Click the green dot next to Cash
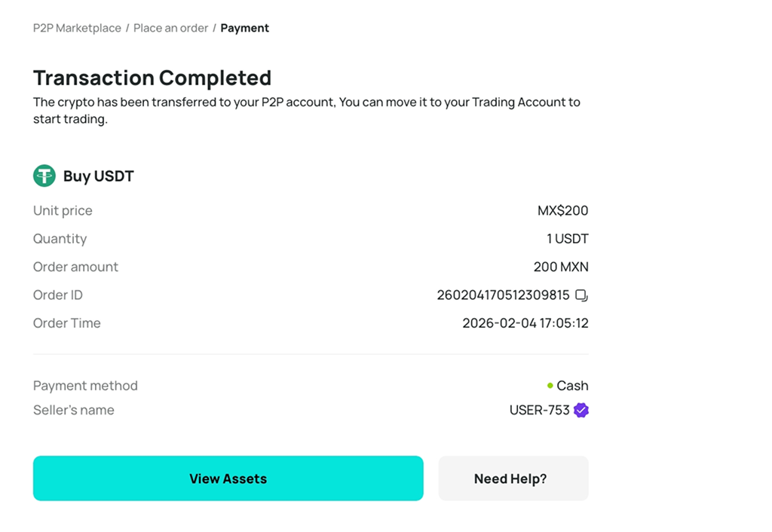The height and width of the screenshot is (532, 772). 550,385
